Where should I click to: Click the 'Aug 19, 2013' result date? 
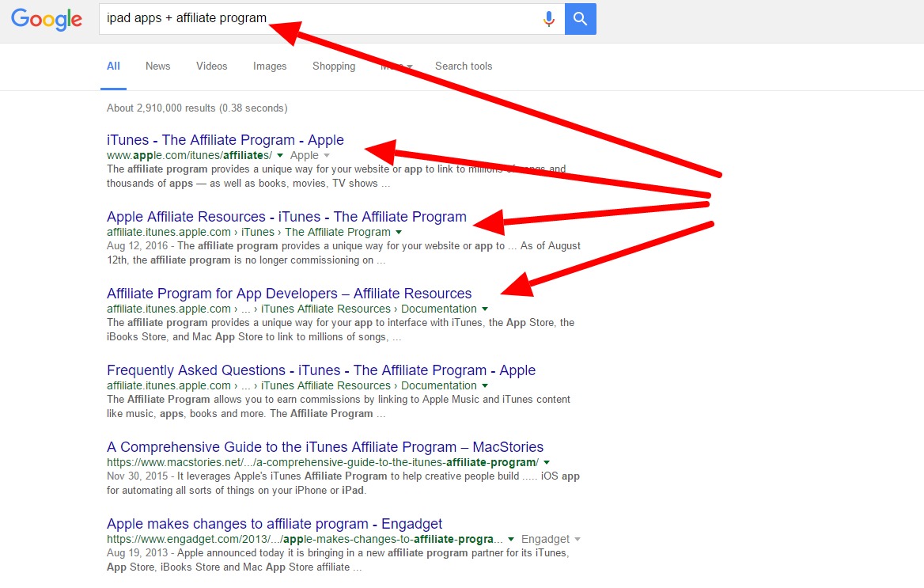[x=138, y=552]
